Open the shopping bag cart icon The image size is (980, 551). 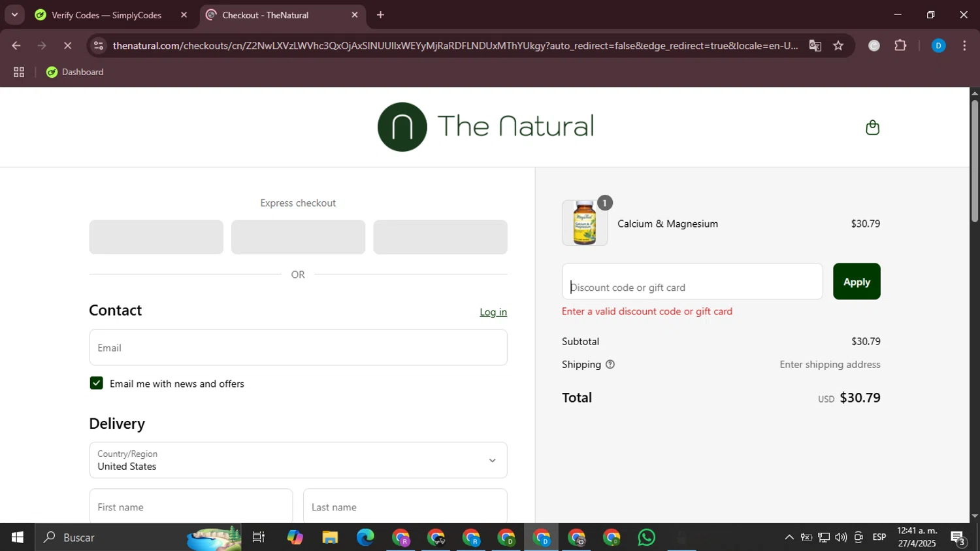872,127
